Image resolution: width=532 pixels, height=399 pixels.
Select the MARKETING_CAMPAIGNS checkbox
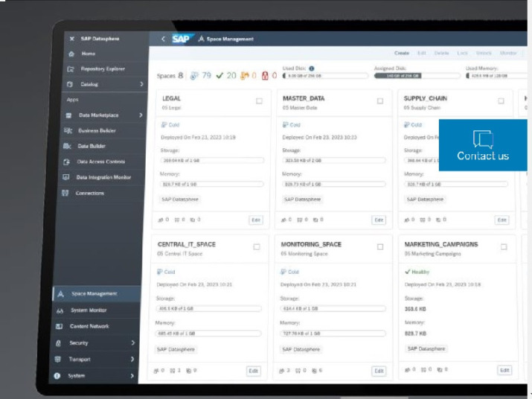coord(504,247)
